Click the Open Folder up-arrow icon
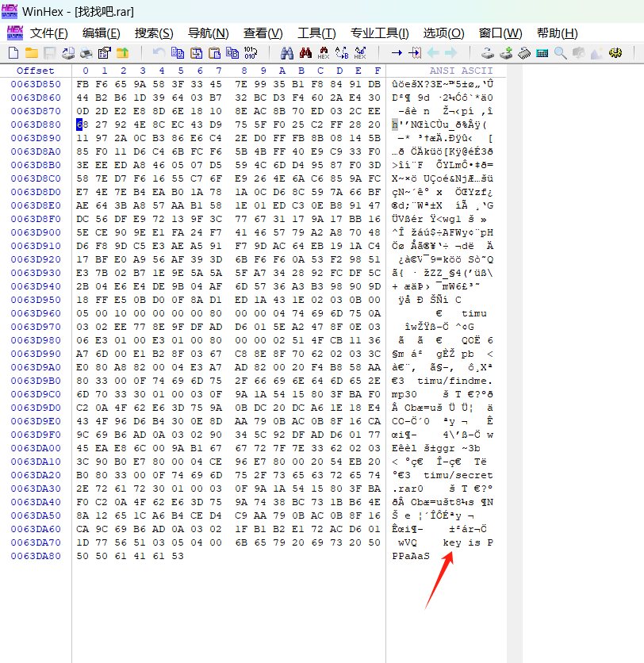644x663 pixels. [x=123, y=53]
